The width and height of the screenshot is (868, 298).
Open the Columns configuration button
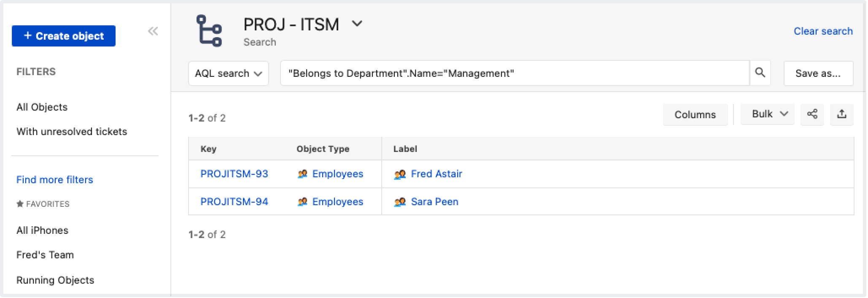[x=695, y=115]
